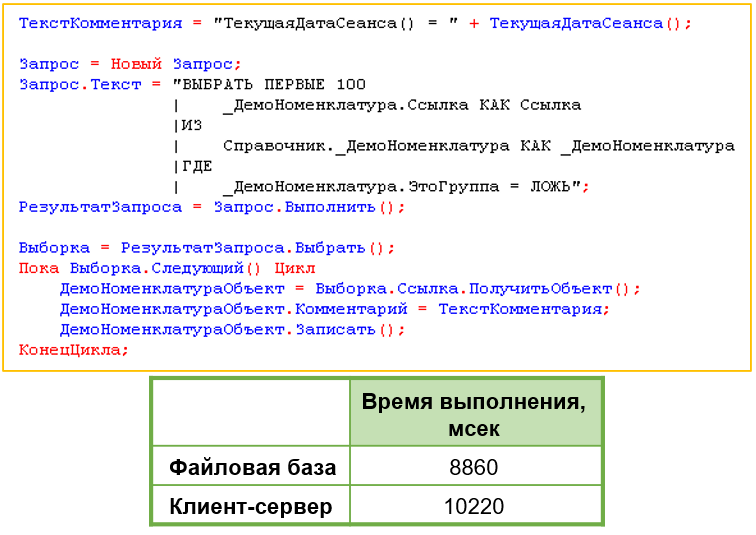Click the value "8860" in the table
This screenshot has height=535, width=756.
coord(475,467)
